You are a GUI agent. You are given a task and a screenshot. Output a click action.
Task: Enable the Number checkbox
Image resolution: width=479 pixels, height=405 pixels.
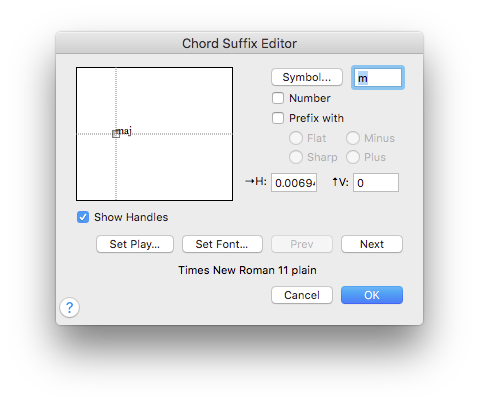[x=278, y=98]
